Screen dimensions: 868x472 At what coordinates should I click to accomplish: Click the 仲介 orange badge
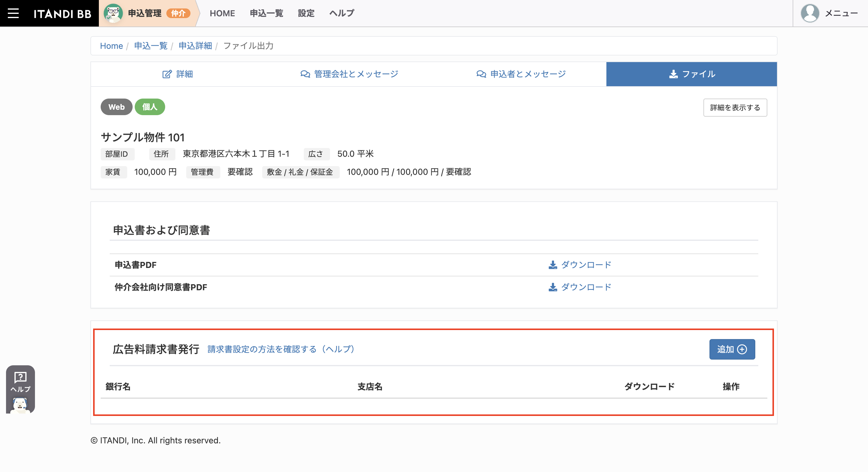tap(178, 13)
